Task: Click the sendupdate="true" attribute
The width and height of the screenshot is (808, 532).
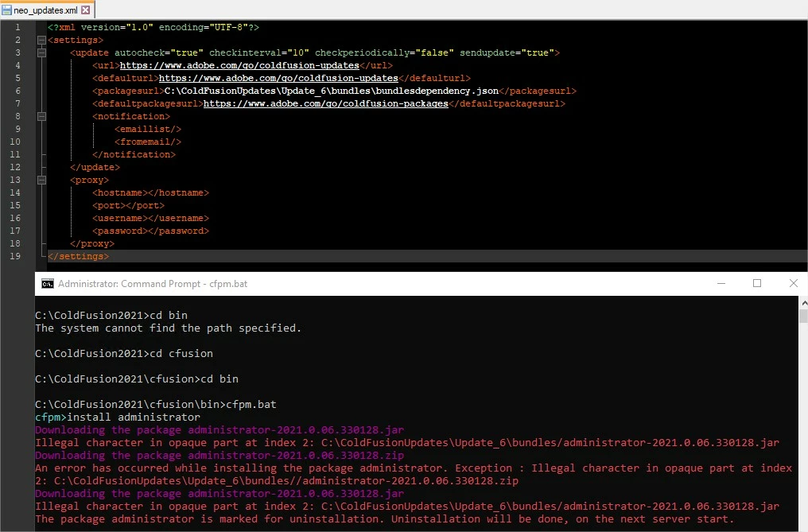Action: [x=507, y=52]
